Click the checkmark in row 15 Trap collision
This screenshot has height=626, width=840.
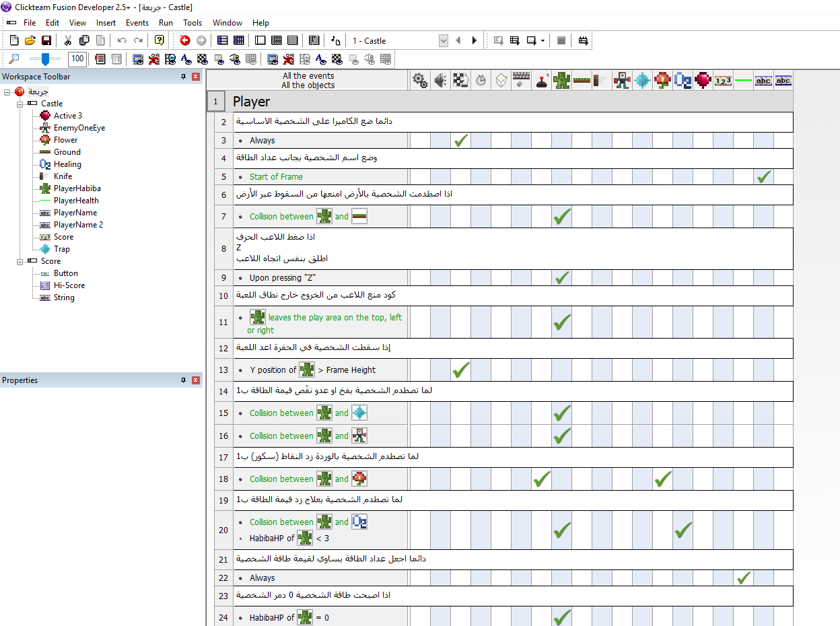[x=562, y=413]
